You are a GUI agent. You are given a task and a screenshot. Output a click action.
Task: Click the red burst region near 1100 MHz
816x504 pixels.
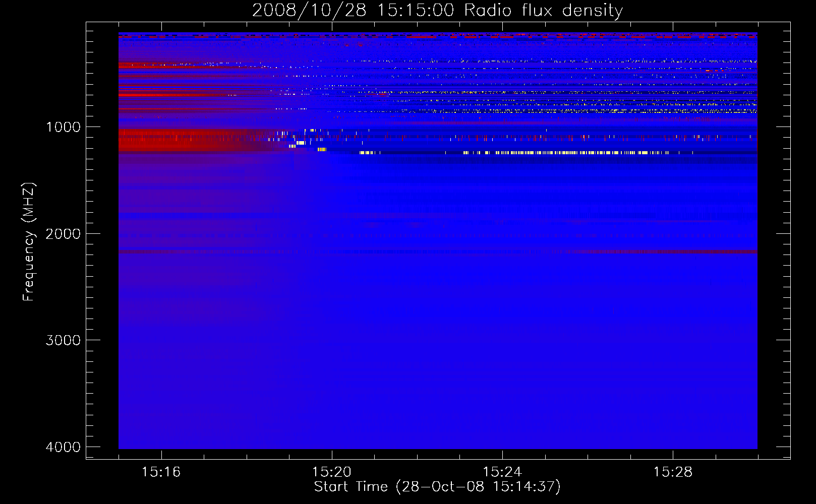click(x=197, y=140)
